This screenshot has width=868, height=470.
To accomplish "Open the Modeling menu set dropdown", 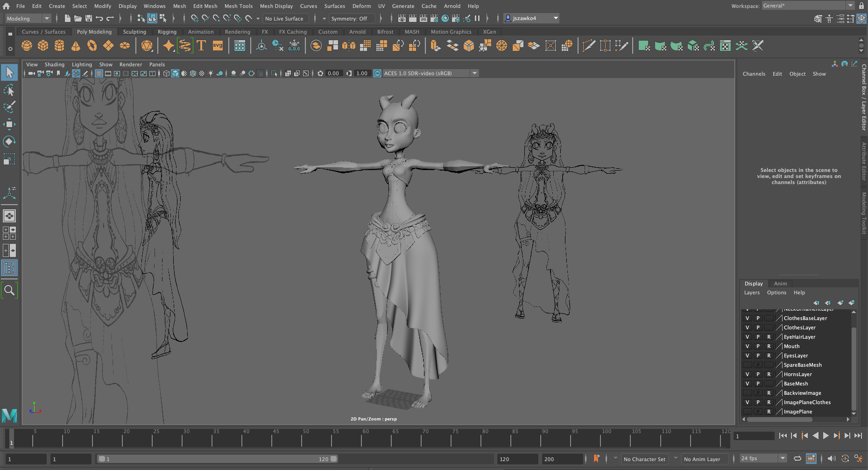I will [28, 19].
